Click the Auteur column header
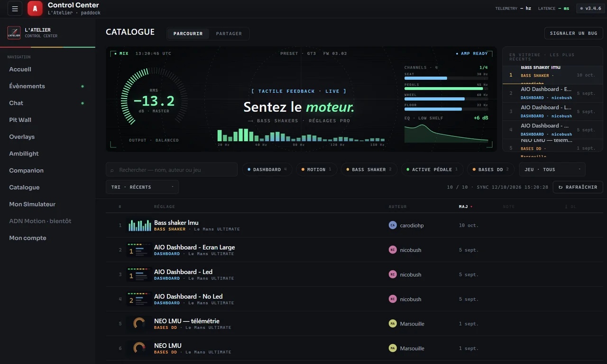The height and width of the screenshot is (364, 607). point(397,207)
